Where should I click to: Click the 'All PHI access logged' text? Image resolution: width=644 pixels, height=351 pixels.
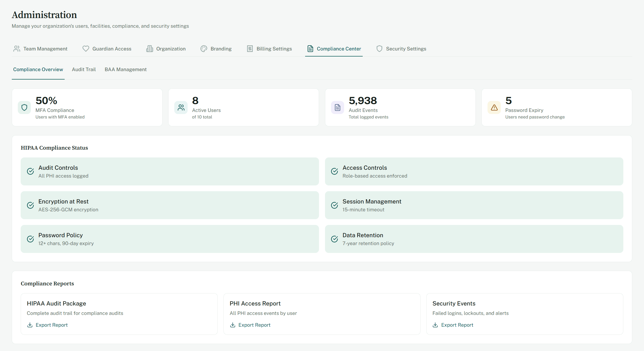tap(63, 176)
